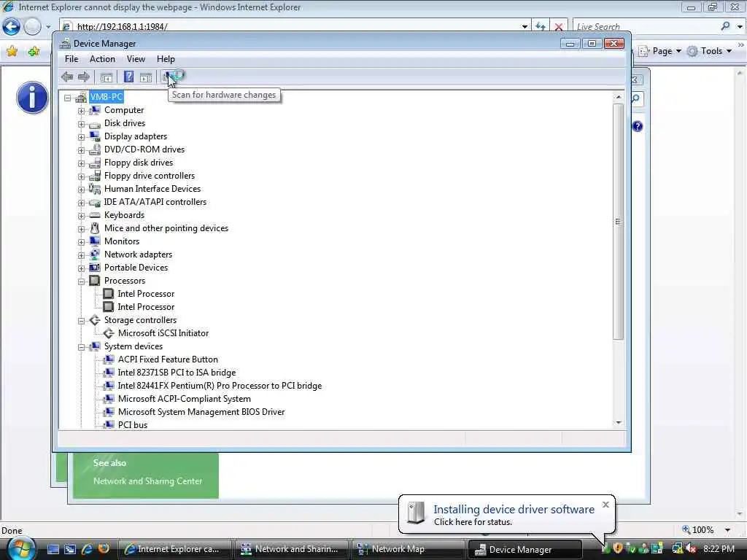
Task: Expand the Floppy disk drives category
Action: (82, 163)
